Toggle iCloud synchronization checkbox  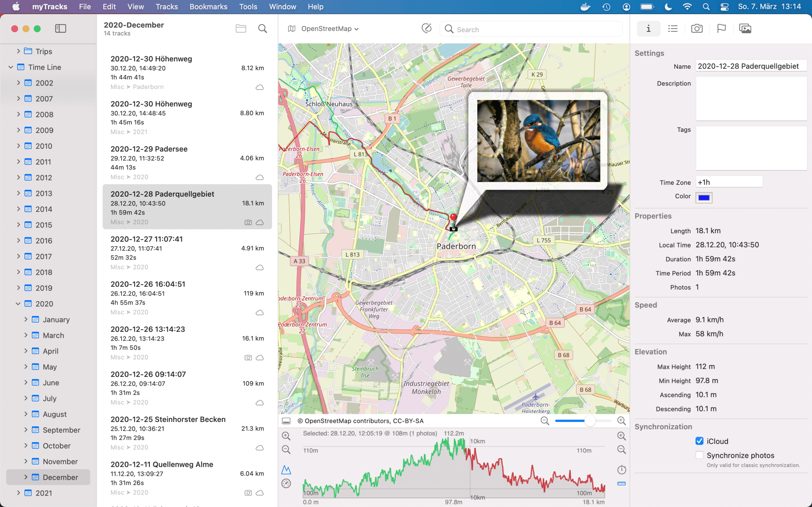(699, 440)
